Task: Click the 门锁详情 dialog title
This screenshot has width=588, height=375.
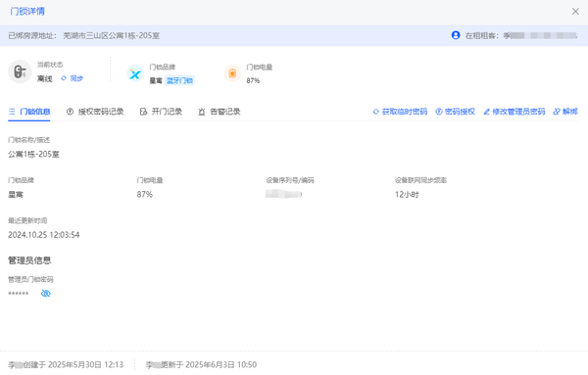Action: (27, 11)
